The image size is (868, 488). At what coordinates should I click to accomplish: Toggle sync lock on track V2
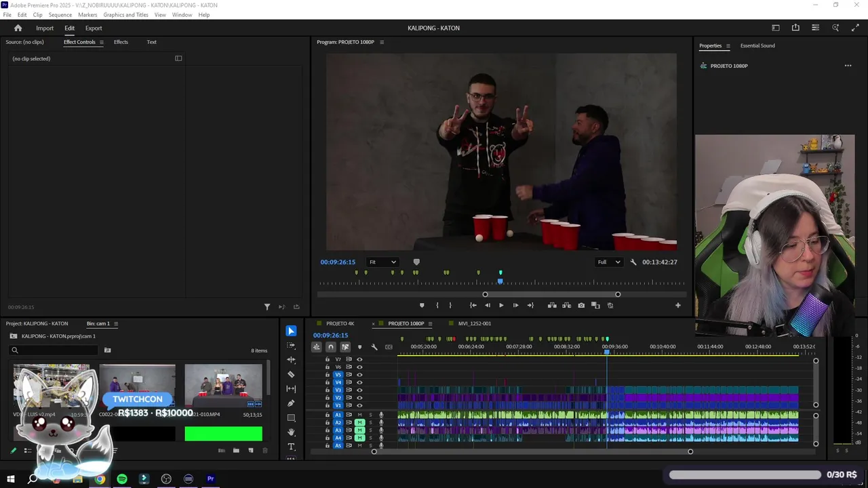349,398
